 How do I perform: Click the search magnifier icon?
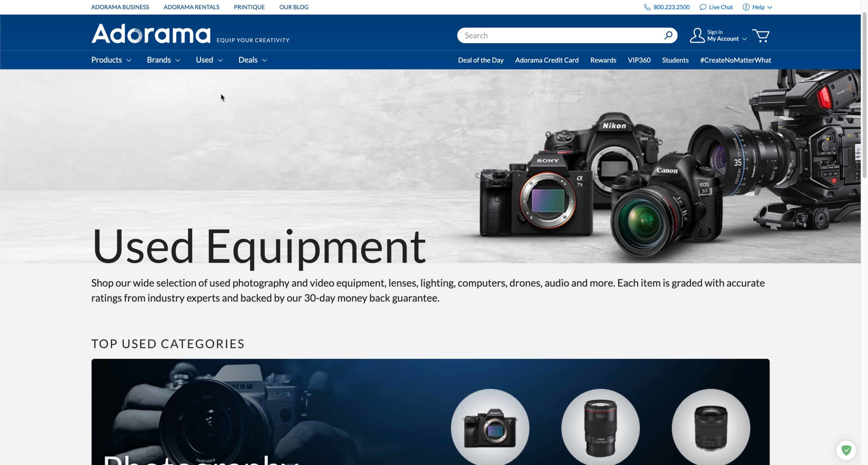click(x=668, y=35)
